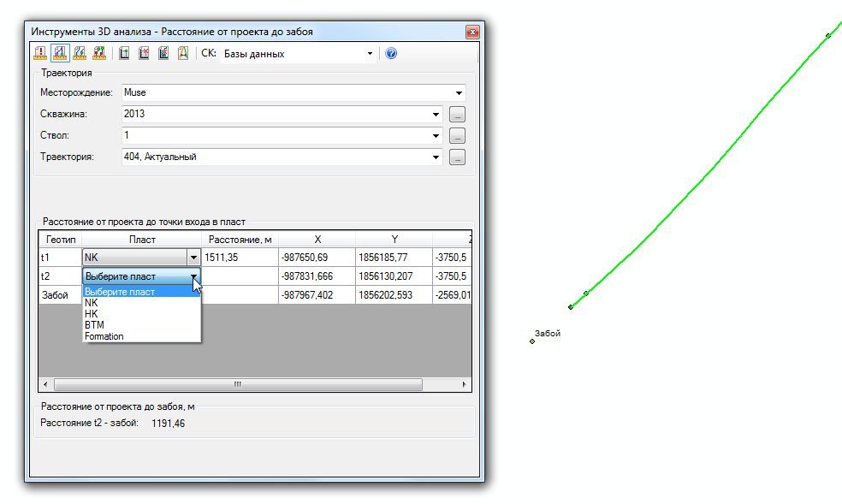The width and height of the screenshot is (842, 504).
Task: Select Formation in the layer dropdown list
Action: pos(104,336)
